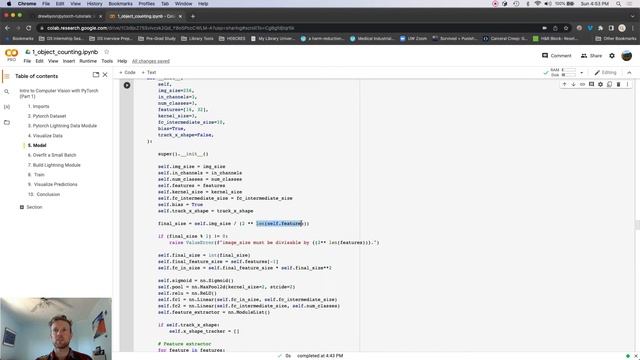Click the Share button
The height and width of the screenshot is (360, 640).
click(x=591, y=56)
